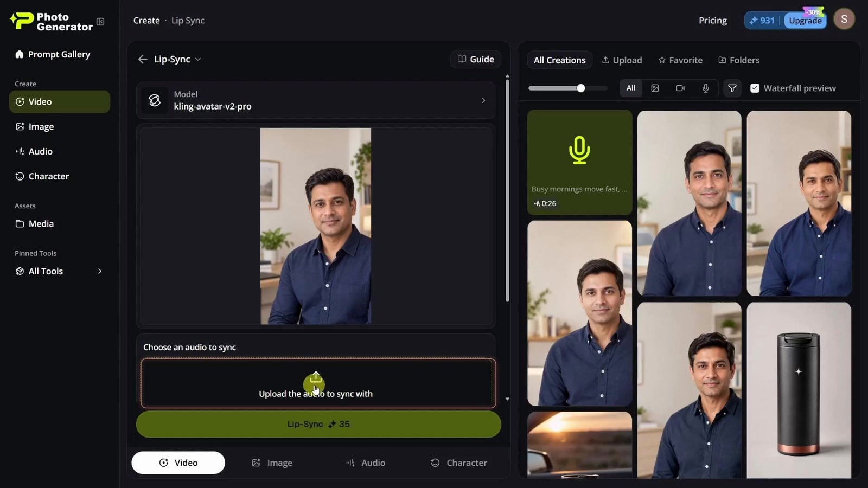Click the Upgrade button
Image resolution: width=868 pixels, height=488 pixels.
pos(805,21)
